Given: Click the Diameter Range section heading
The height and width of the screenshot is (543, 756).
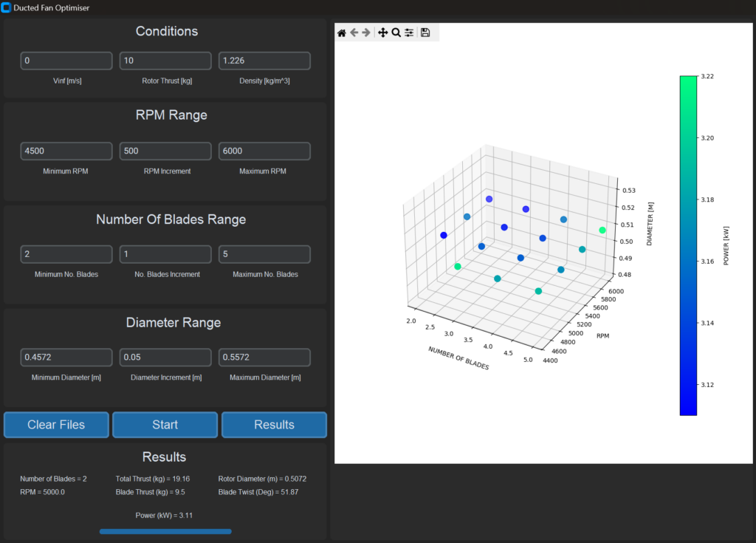Looking at the screenshot, I should [173, 322].
